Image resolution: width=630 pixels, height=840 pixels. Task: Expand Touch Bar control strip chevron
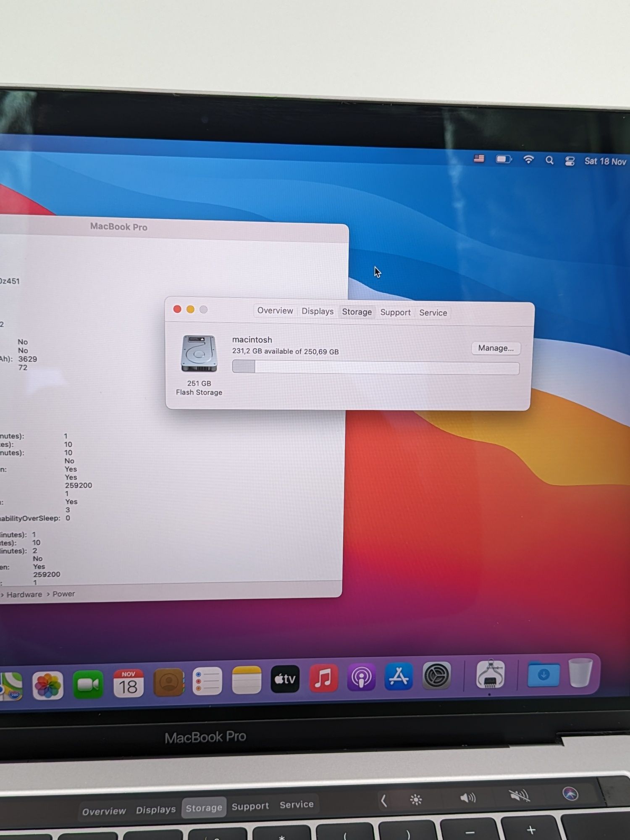(x=383, y=801)
